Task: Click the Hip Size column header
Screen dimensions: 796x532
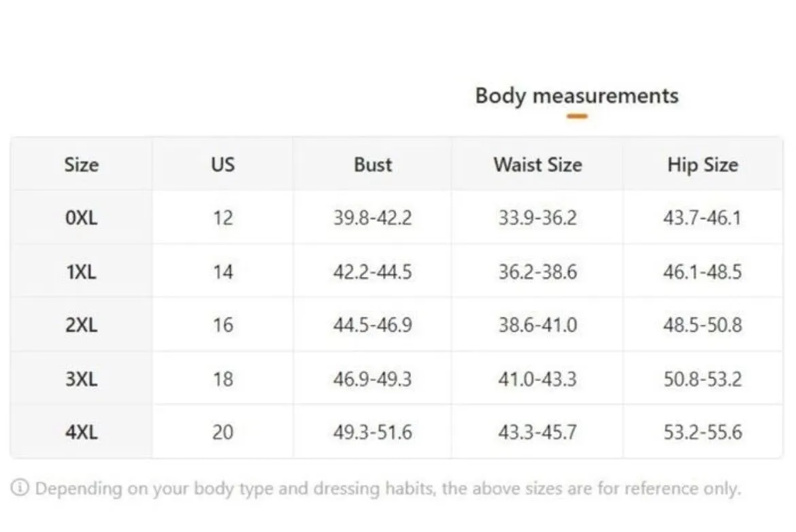Action: 703,165
